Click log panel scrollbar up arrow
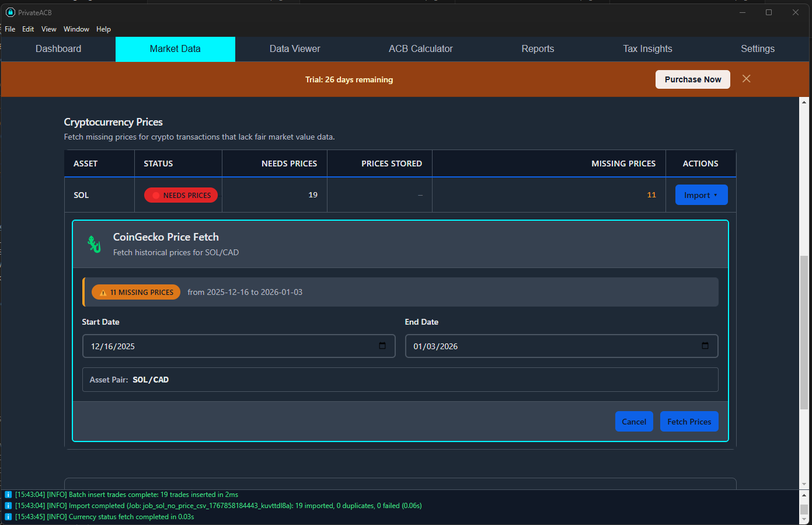 804,495
